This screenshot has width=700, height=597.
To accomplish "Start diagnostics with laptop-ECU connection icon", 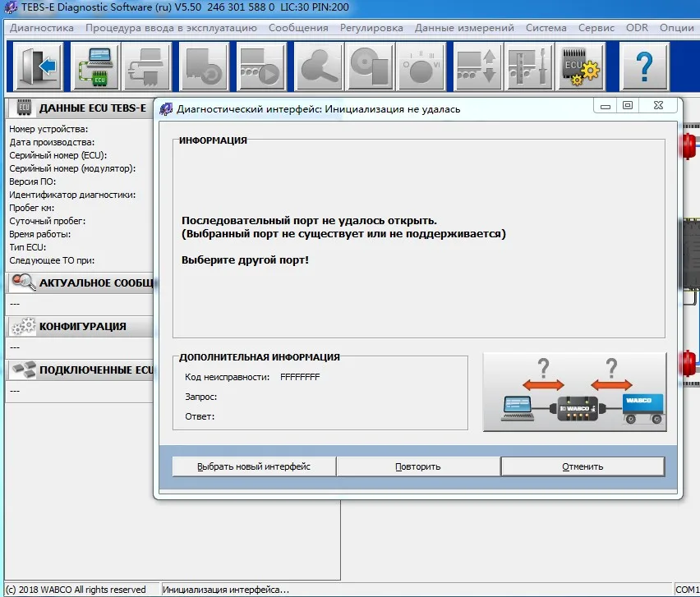I will point(91,66).
